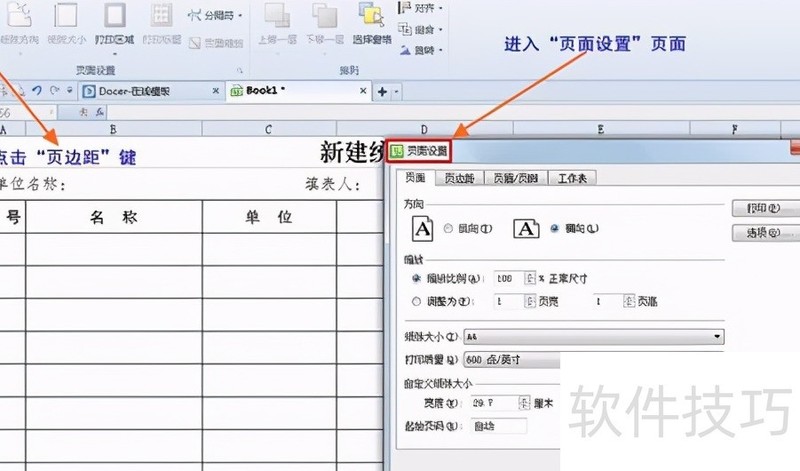Select the scaling ratio (缩放比例) radio
Image resolution: width=800 pixels, height=471 pixels.
pyautogui.click(x=416, y=279)
